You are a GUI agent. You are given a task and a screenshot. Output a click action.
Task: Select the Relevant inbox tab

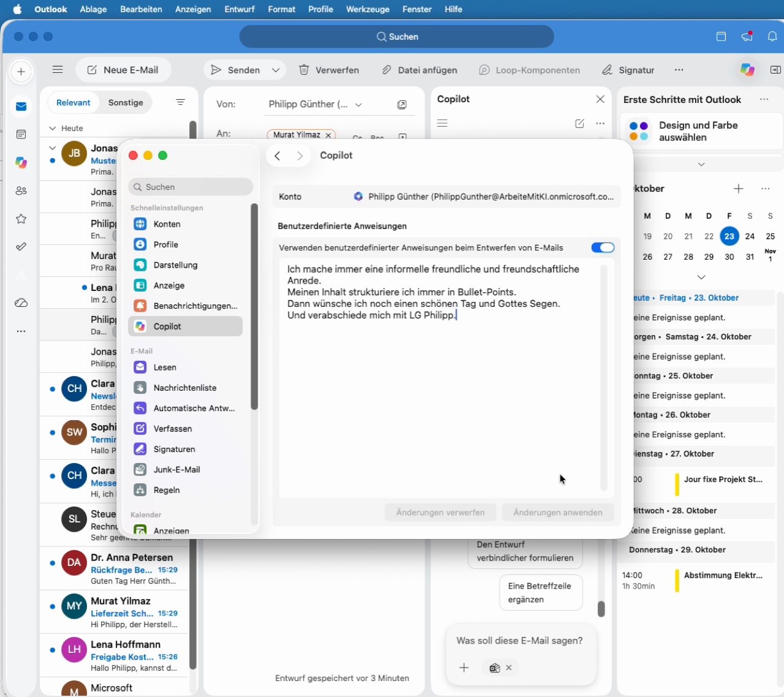pos(73,102)
